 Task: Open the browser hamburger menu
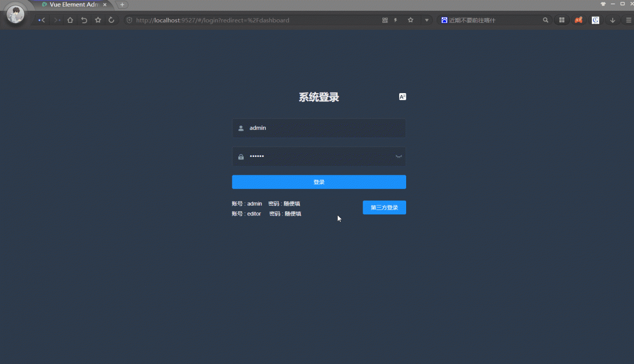coord(629,20)
